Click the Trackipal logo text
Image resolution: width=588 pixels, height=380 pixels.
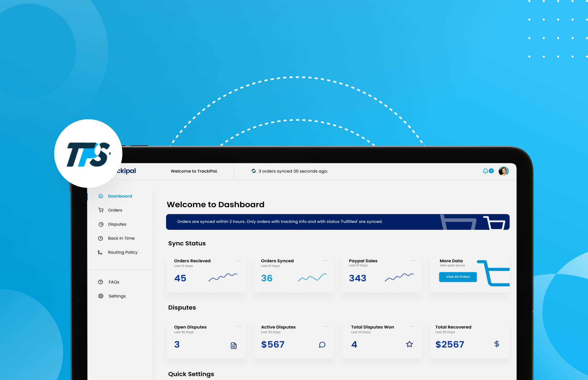[x=126, y=171]
